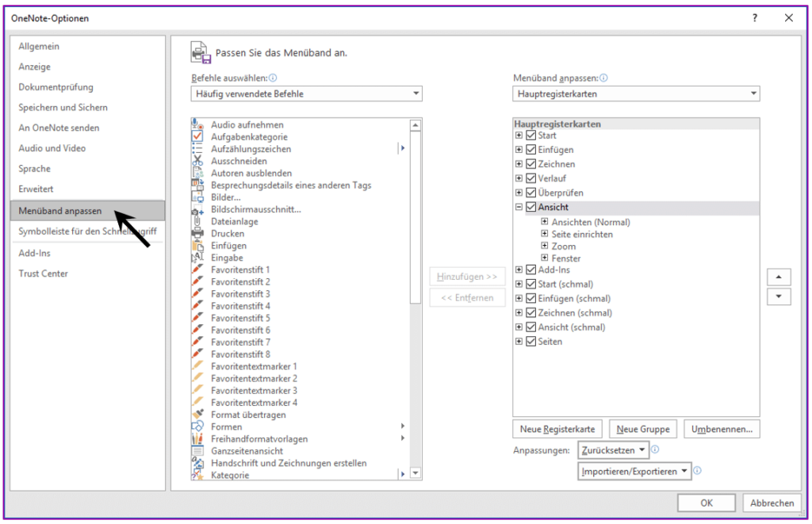Expand the Seite einrichten group

click(x=544, y=234)
